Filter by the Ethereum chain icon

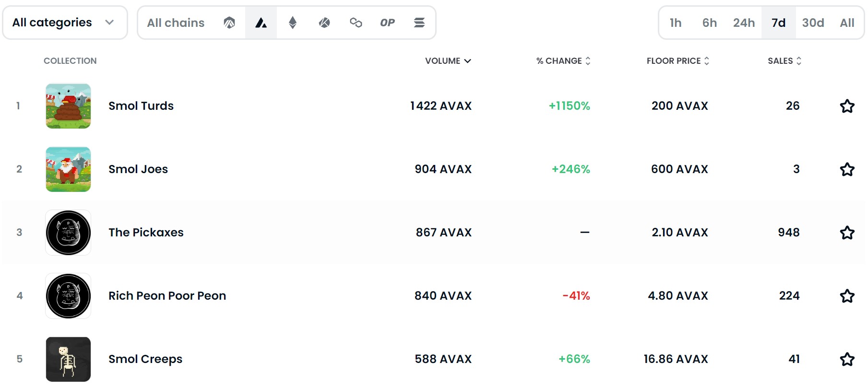pyautogui.click(x=293, y=23)
